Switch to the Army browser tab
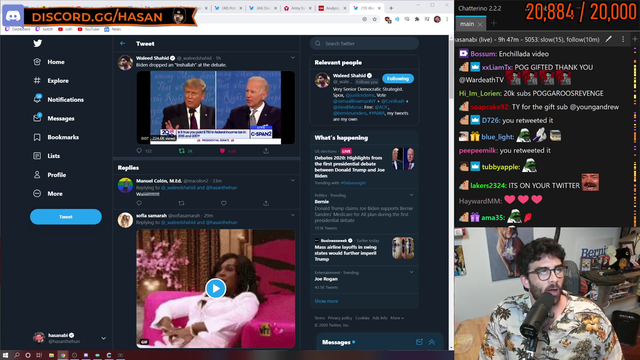Image resolution: width=640 pixels, height=360 pixels. (298, 8)
